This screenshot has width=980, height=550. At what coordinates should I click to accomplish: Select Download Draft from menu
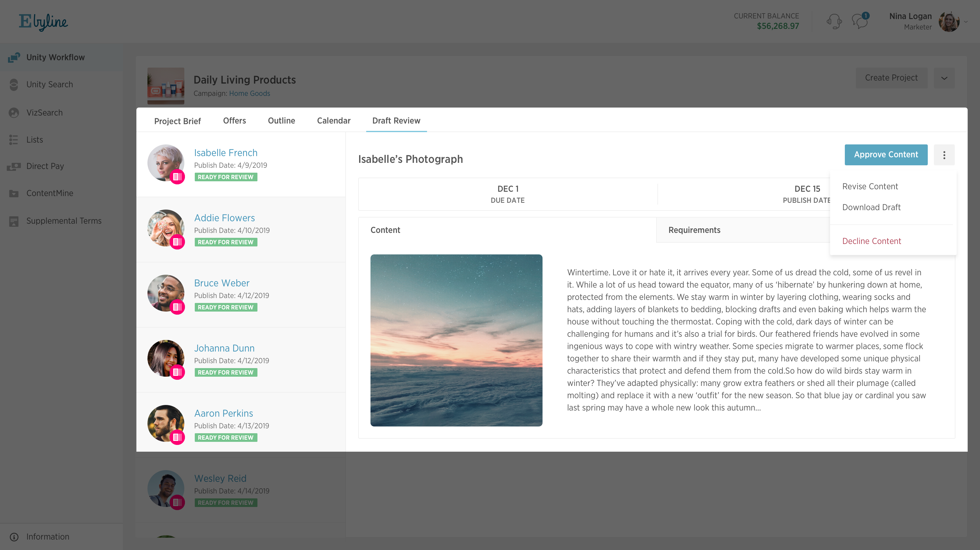(x=872, y=207)
